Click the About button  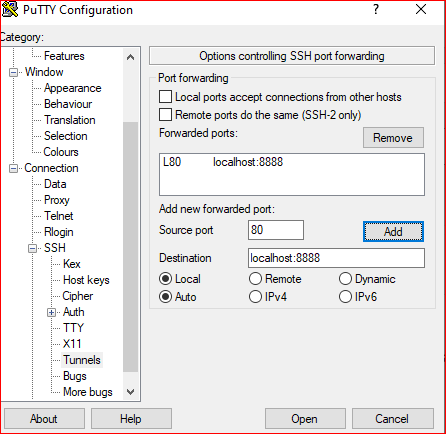pyautogui.click(x=44, y=419)
